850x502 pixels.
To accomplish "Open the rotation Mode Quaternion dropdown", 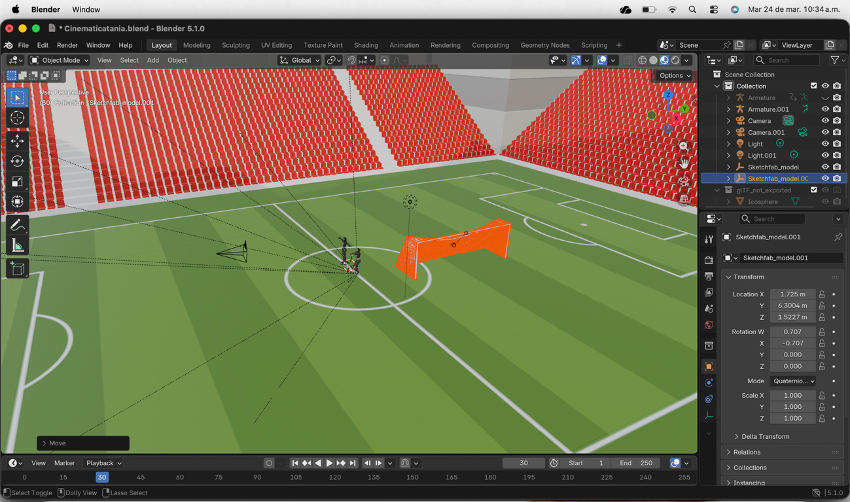I will (793, 381).
